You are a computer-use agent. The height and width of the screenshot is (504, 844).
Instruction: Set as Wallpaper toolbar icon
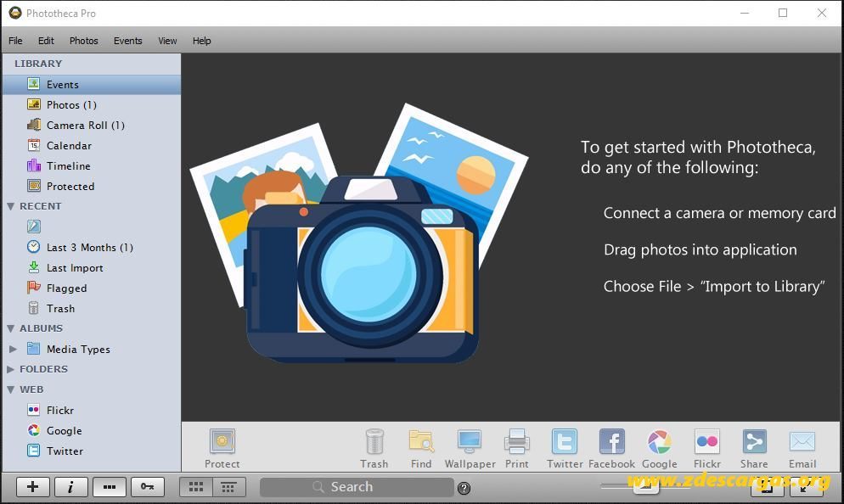470,442
